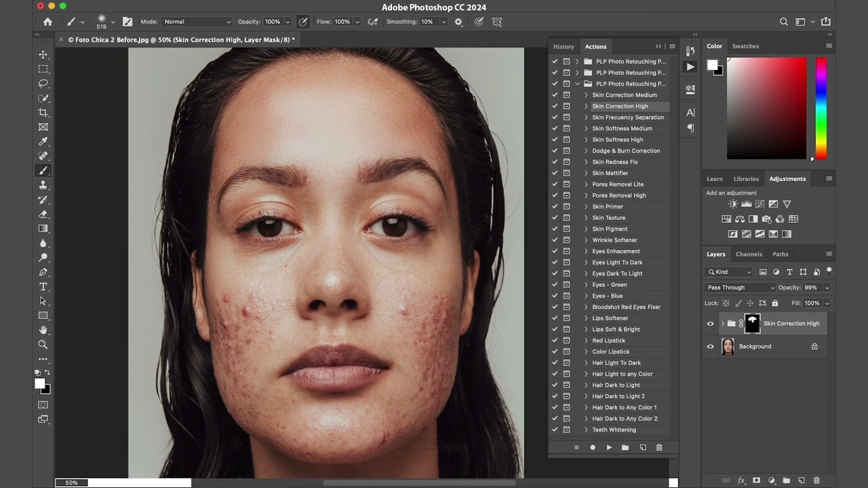
Task: Click the foreground color swatch in toolbar
Action: point(40,384)
